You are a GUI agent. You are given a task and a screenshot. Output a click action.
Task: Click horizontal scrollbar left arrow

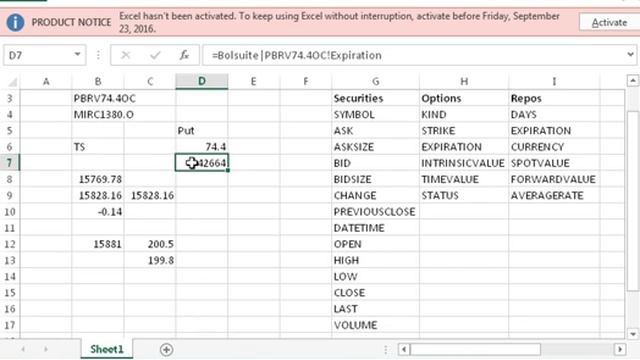click(x=404, y=349)
